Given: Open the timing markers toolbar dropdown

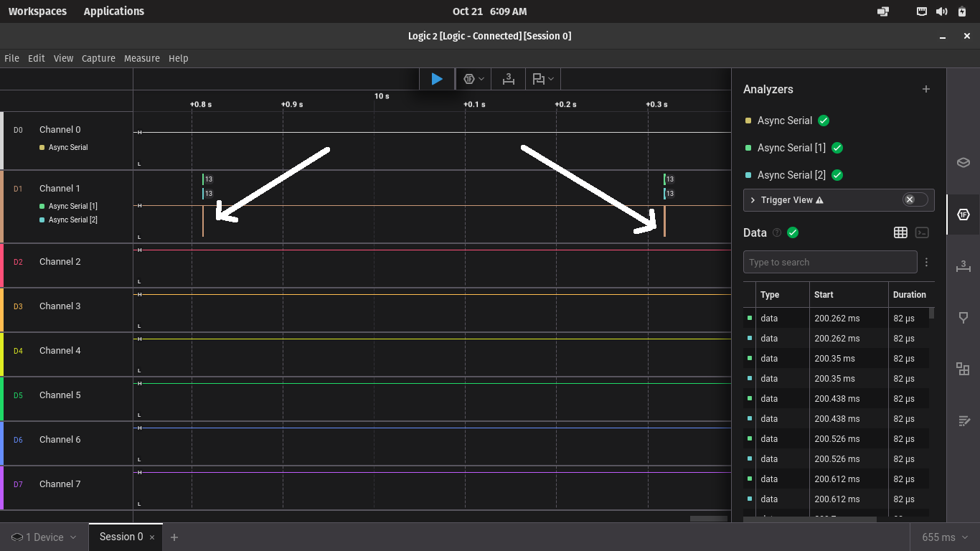Looking at the screenshot, I should (x=551, y=79).
